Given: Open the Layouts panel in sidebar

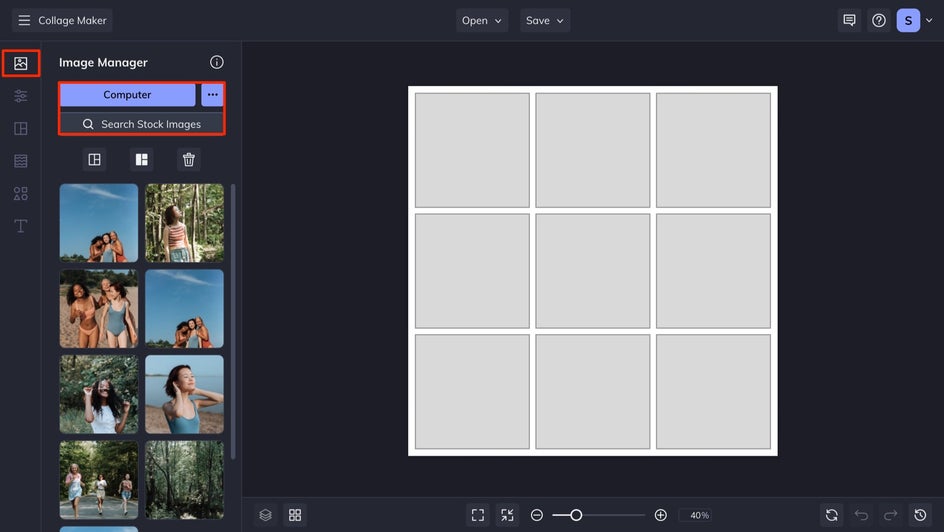Looking at the screenshot, I should [20, 129].
